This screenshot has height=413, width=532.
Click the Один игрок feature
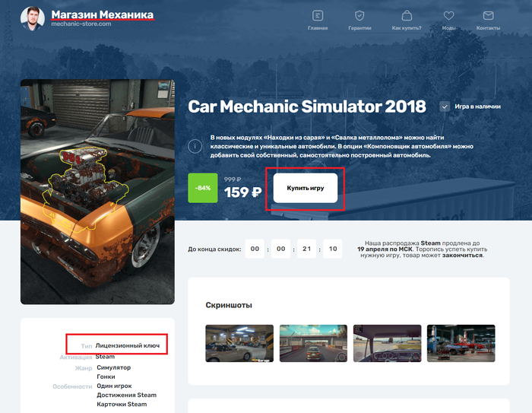pyautogui.click(x=114, y=386)
